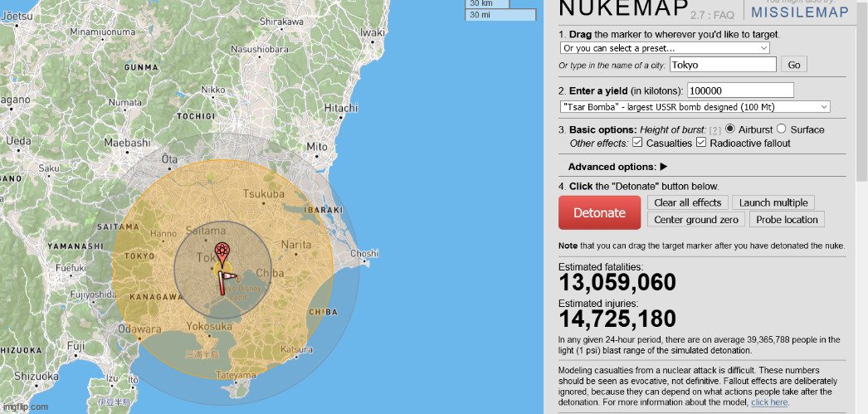This screenshot has width=868, height=414.
Task: Click the Saitama city label on map
Action: coord(206,231)
